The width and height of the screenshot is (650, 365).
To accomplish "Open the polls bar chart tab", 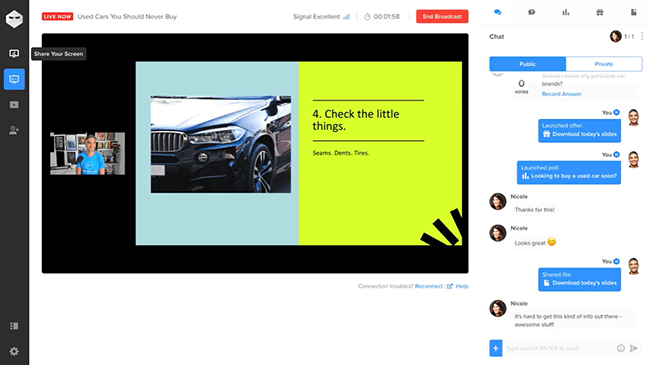I will (565, 12).
